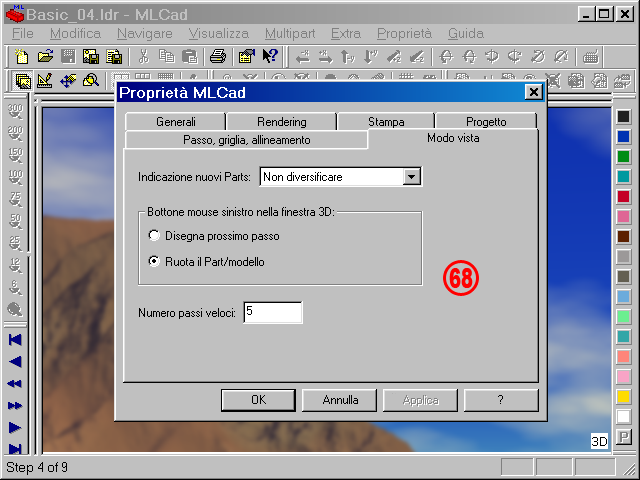
Task: Click the Paste clipboard toolbar icon
Action: pyautogui.click(x=190, y=56)
